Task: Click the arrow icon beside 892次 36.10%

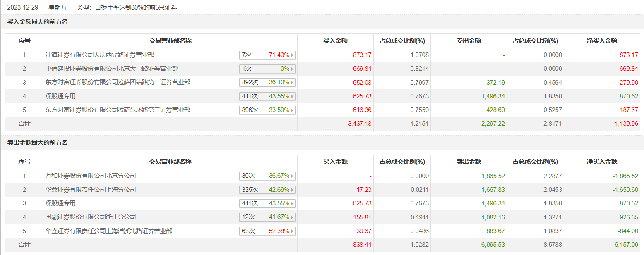Action: [293, 83]
